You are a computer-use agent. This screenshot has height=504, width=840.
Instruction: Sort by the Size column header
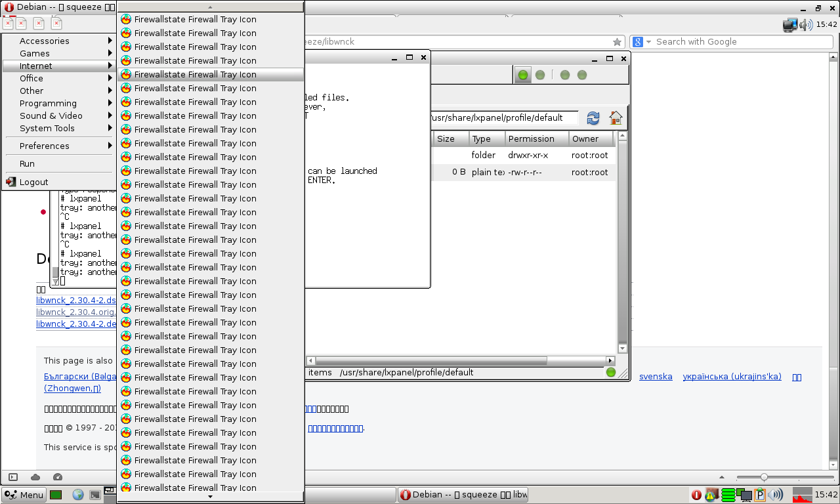tap(451, 138)
